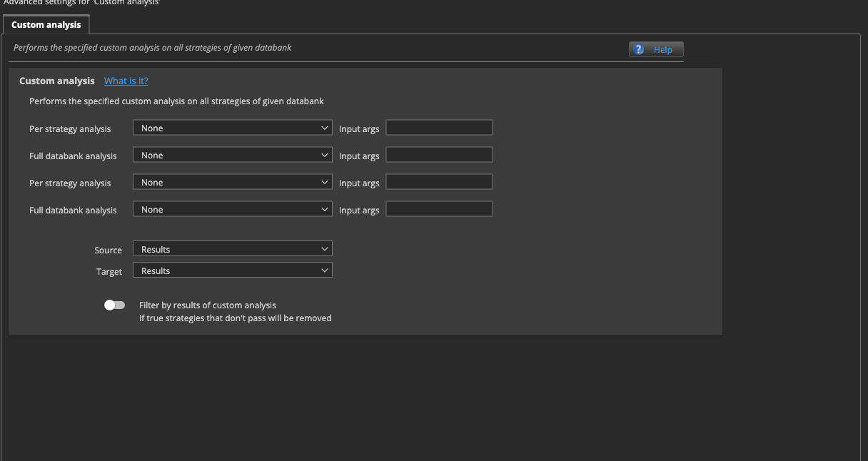This screenshot has height=461, width=868.
Task: Click the question mark icon on Help
Action: [639, 49]
